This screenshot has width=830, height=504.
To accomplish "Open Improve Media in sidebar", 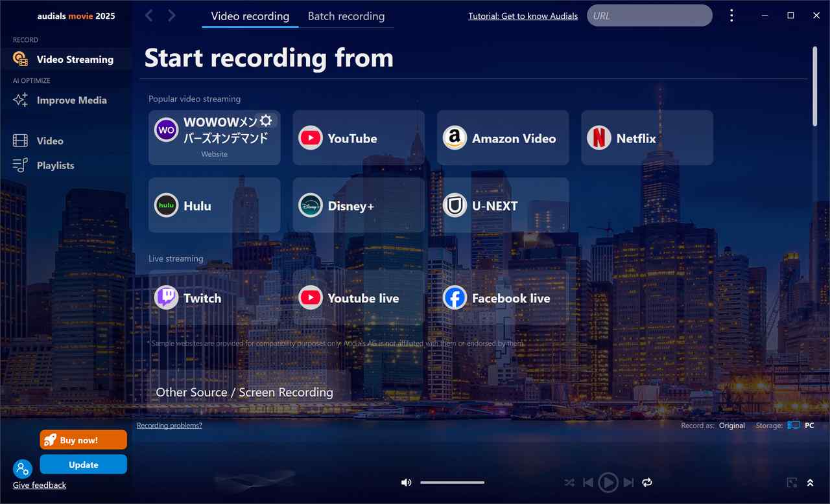I will click(x=65, y=100).
